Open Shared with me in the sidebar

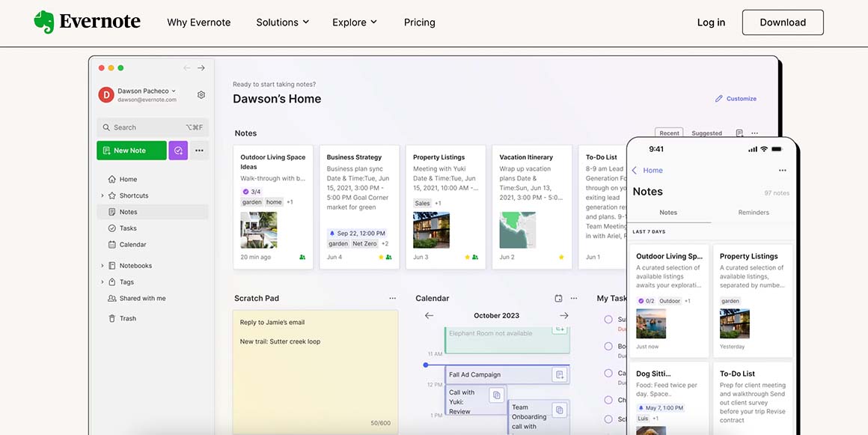138,298
